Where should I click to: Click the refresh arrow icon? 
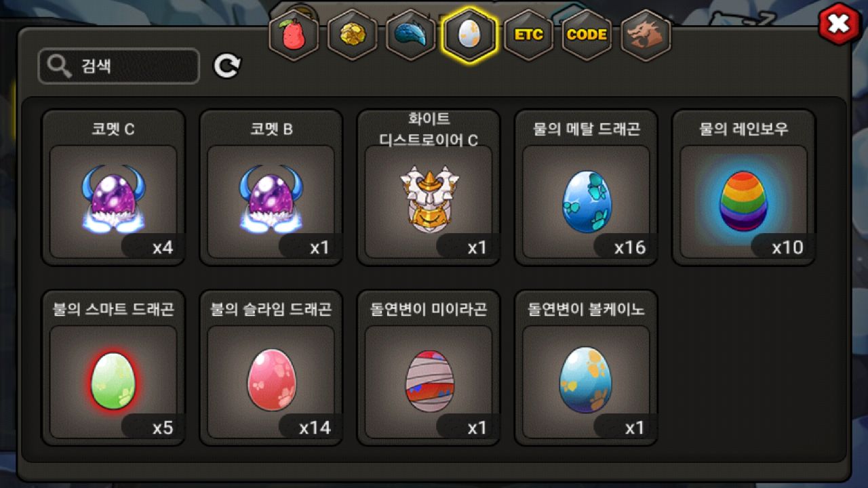point(227,66)
